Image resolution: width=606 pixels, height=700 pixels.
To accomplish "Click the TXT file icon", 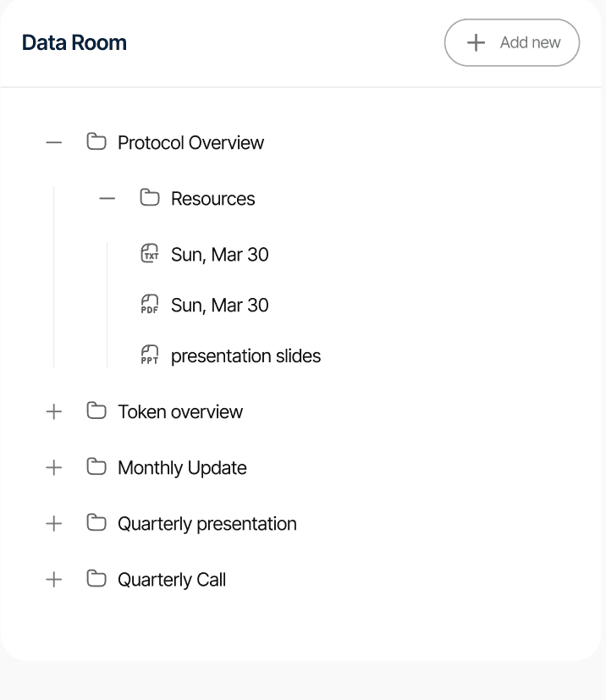I will pos(150,254).
